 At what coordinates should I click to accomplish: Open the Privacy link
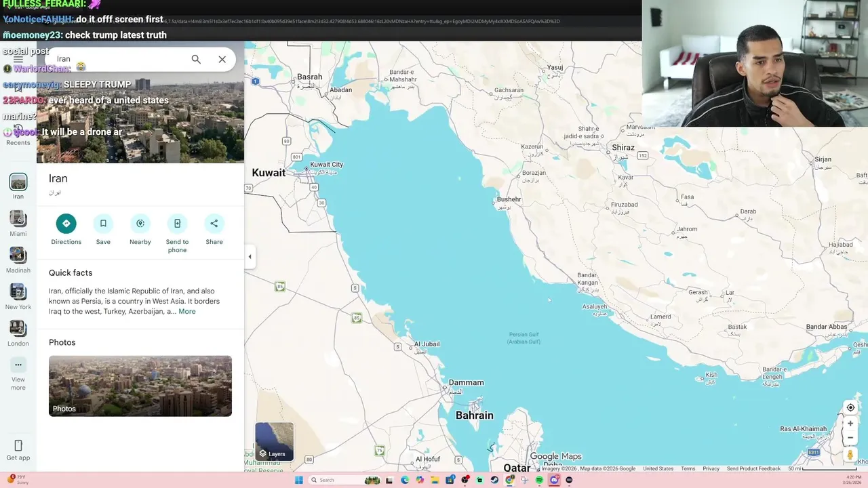pos(711,469)
